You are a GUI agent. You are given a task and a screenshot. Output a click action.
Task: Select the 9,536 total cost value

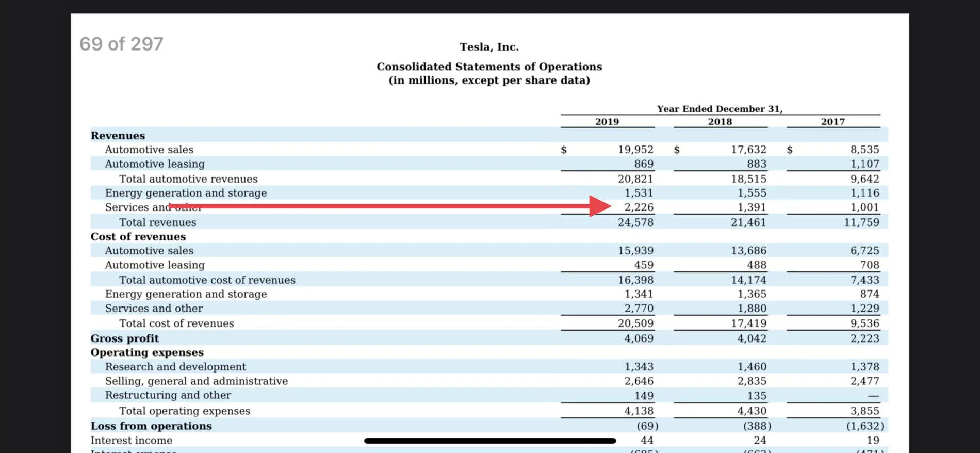pyautogui.click(x=864, y=323)
